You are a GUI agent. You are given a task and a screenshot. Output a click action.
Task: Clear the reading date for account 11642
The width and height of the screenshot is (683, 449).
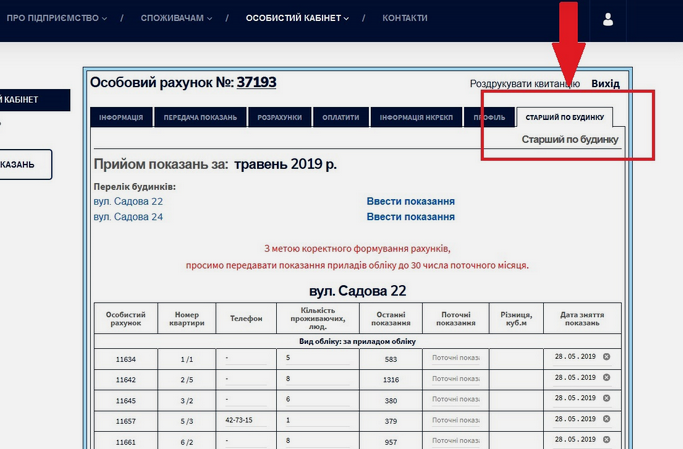click(x=606, y=379)
